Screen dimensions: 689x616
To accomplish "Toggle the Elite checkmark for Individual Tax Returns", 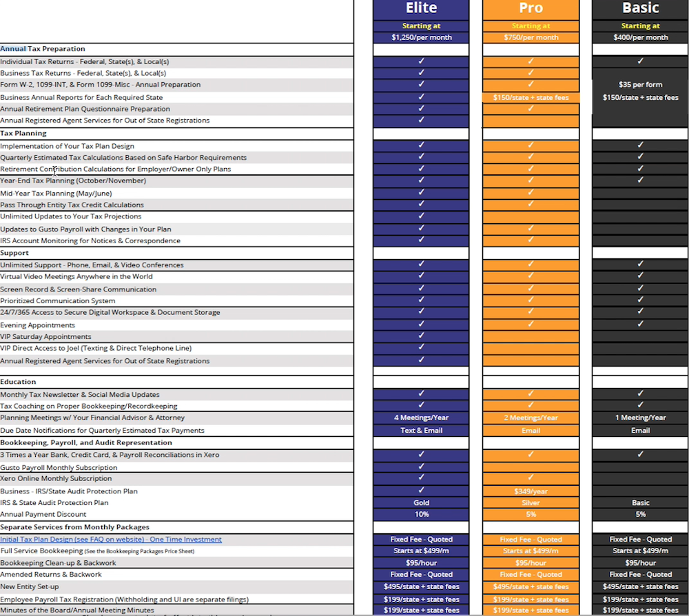I will 421,61.
